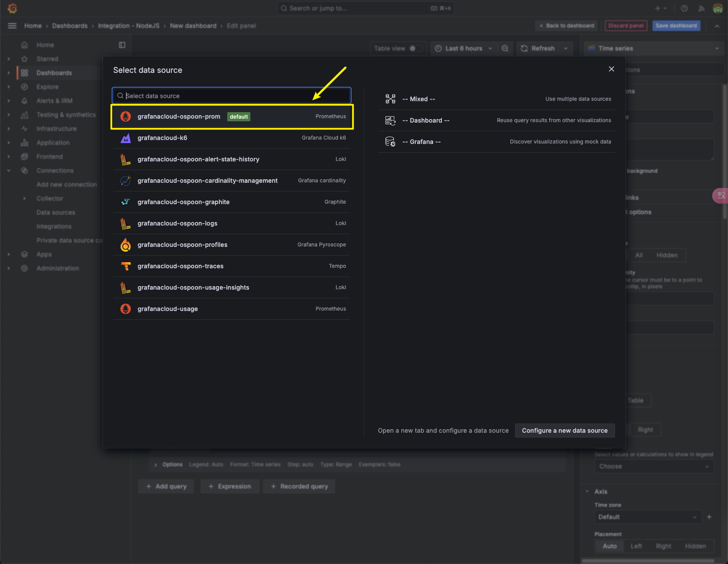Click Discard panel button
728x564 pixels.
click(x=626, y=26)
